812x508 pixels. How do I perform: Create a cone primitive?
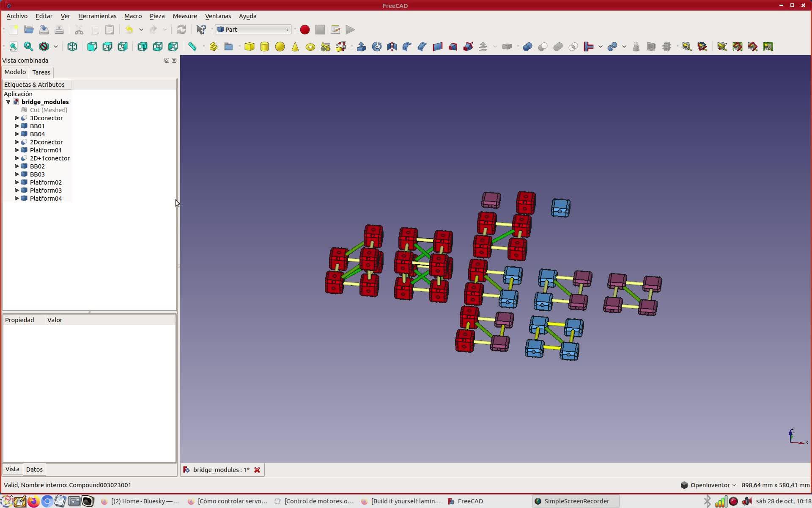tap(295, 47)
